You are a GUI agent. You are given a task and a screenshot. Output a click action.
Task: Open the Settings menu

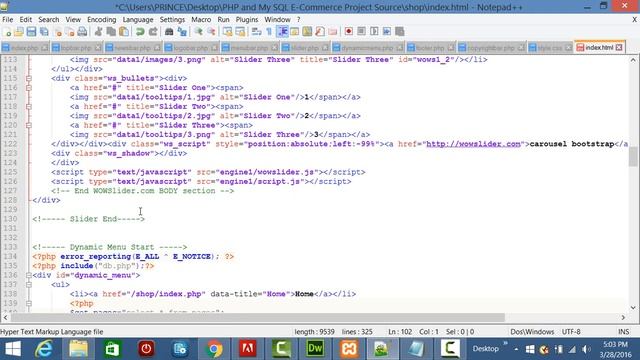point(172,20)
